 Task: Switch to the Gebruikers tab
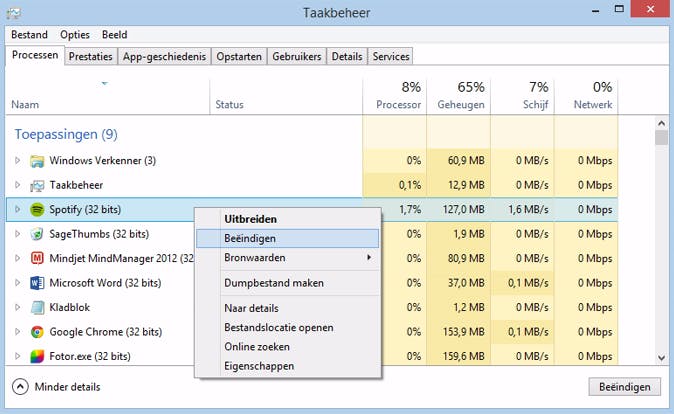coord(297,57)
